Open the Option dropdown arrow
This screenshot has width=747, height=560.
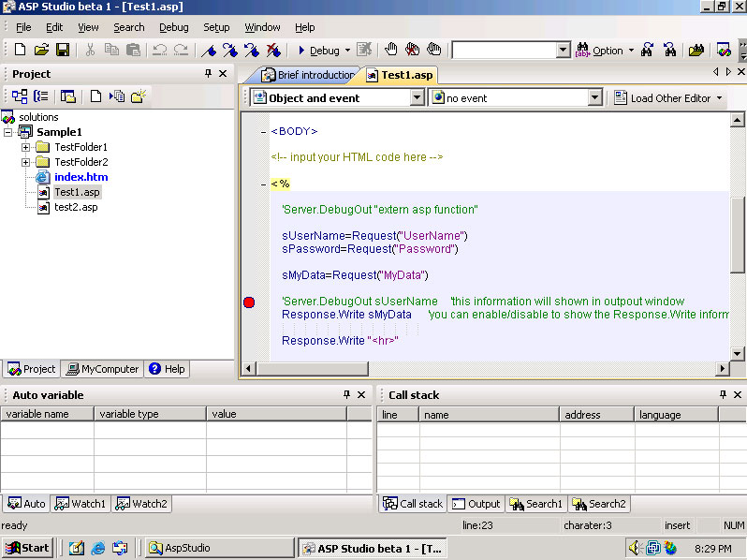631,50
